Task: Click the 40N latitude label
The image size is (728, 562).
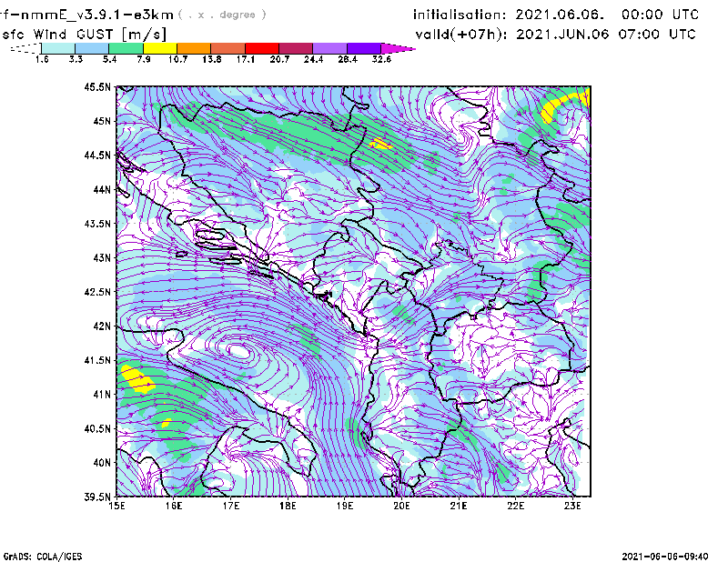Action: (102, 463)
